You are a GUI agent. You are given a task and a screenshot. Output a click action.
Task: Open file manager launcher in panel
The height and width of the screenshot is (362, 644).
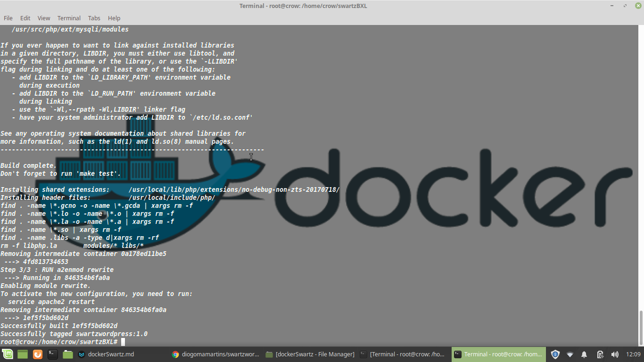tap(68, 354)
